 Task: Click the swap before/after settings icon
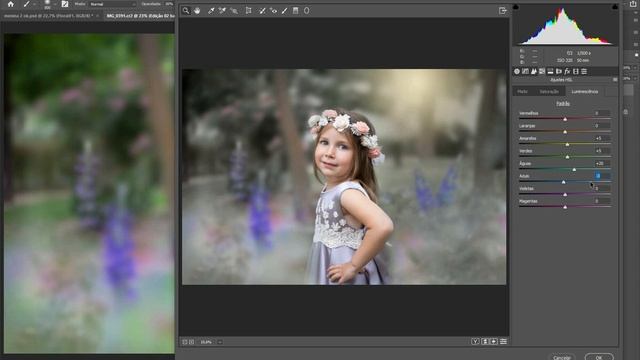click(485, 341)
